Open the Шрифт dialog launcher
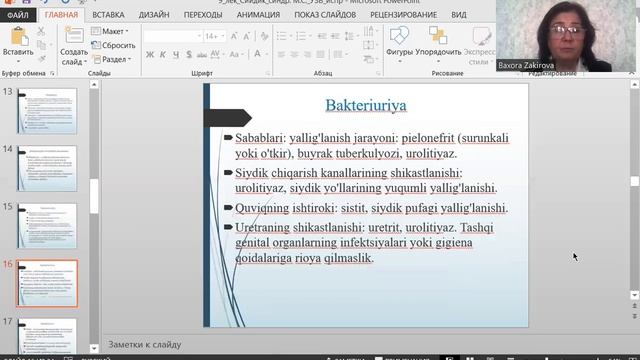Image resolution: width=640 pixels, height=360 pixels. pos(268,73)
